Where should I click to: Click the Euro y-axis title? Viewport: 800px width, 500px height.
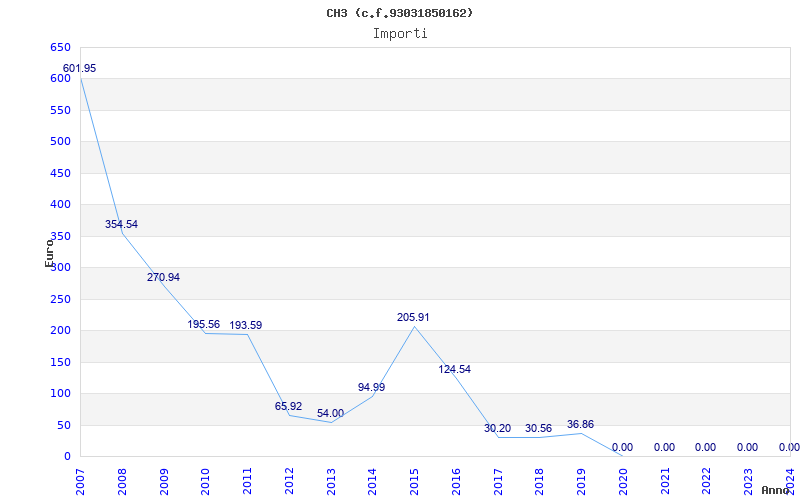pyautogui.click(x=49, y=253)
